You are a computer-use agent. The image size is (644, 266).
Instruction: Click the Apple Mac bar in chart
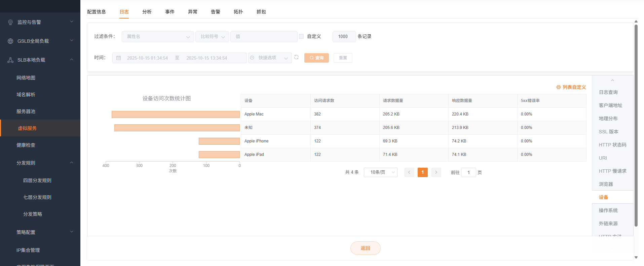pos(176,114)
